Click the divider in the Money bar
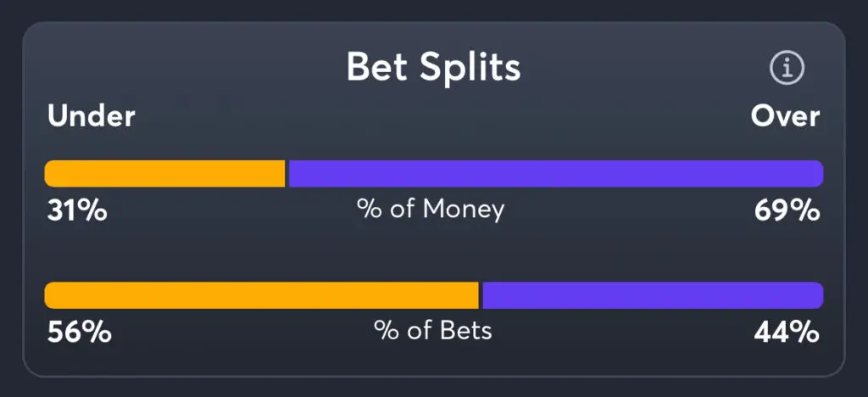 (x=287, y=174)
